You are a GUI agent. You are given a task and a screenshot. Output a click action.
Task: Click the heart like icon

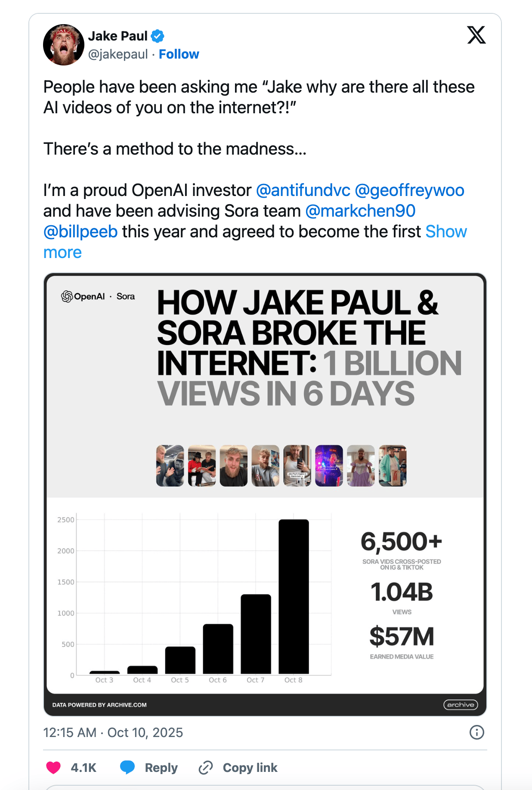point(53,768)
